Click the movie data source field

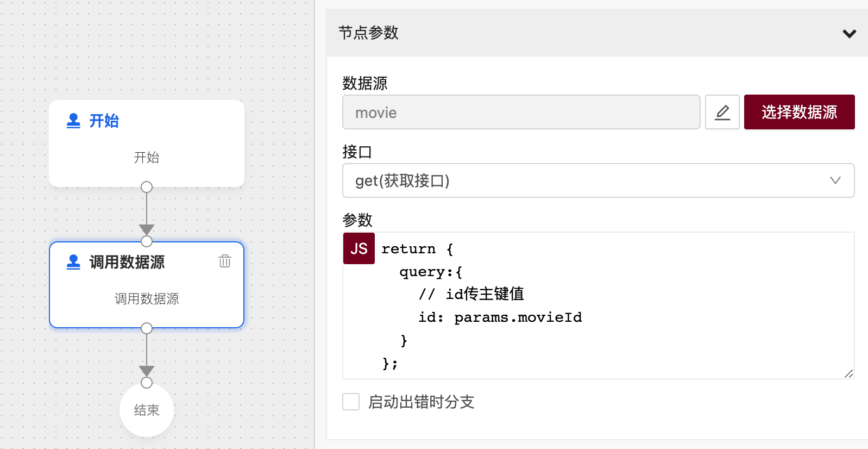click(x=520, y=113)
